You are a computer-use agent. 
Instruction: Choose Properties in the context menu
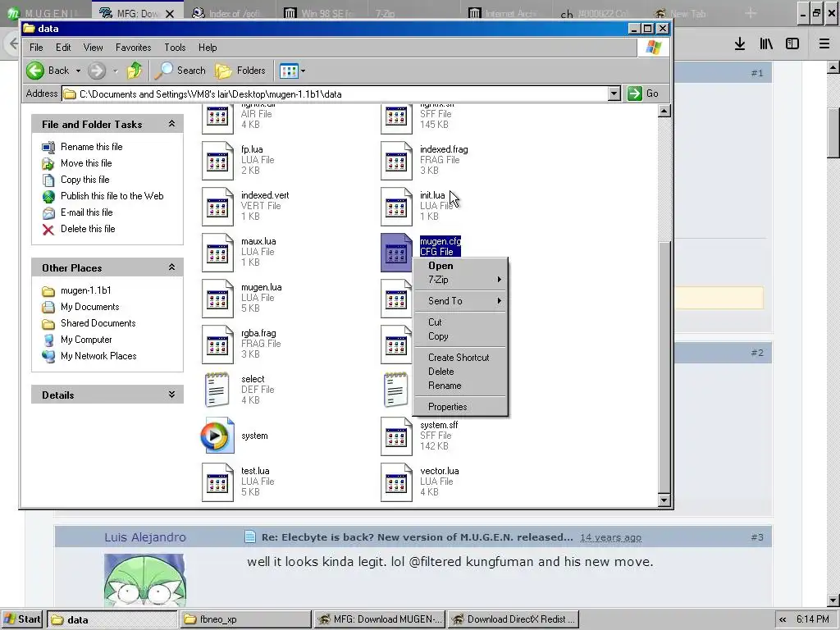[x=461, y=407]
